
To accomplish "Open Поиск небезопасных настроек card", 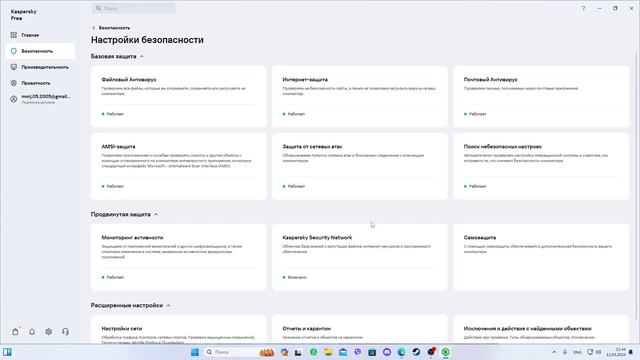I will 541,166.
